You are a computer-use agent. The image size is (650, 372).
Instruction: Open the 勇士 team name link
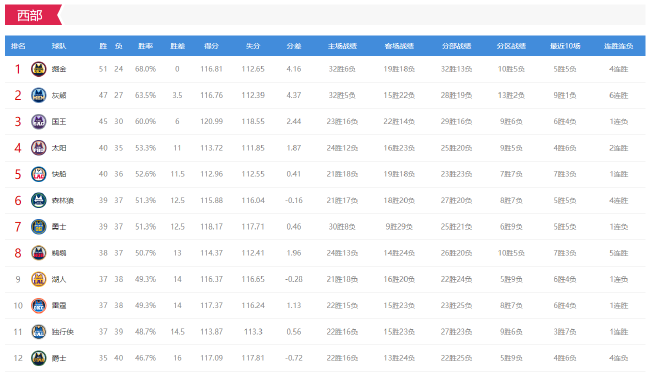click(59, 227)
